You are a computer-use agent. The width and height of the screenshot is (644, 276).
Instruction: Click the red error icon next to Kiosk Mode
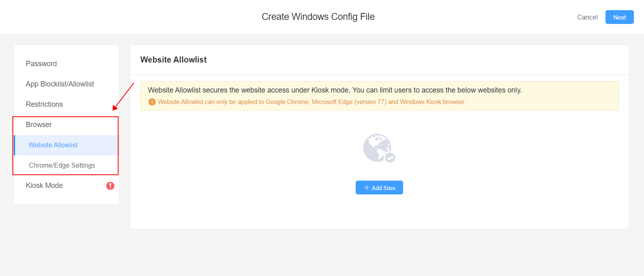[x=110, y=185]
